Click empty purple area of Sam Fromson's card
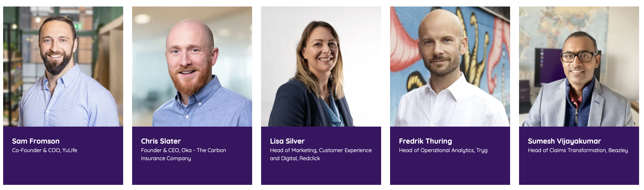The height and width of the screenshot is (190, 644). tap(63, 173)
